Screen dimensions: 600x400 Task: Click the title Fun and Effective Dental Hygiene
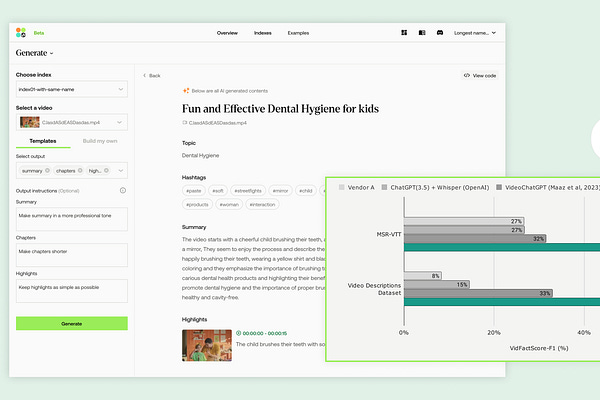pyautogui.click(x=280, y=109)
